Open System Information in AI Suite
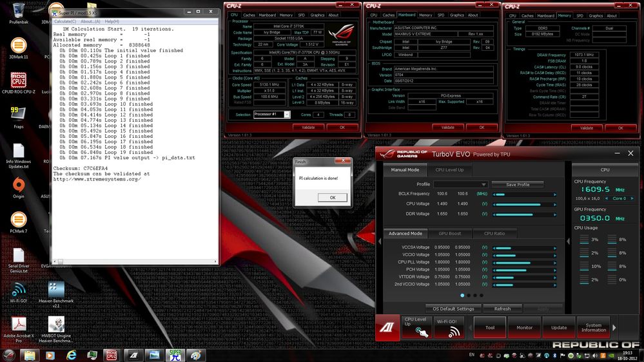The width and height of the screenshot is (644, 362). [593, 327]
